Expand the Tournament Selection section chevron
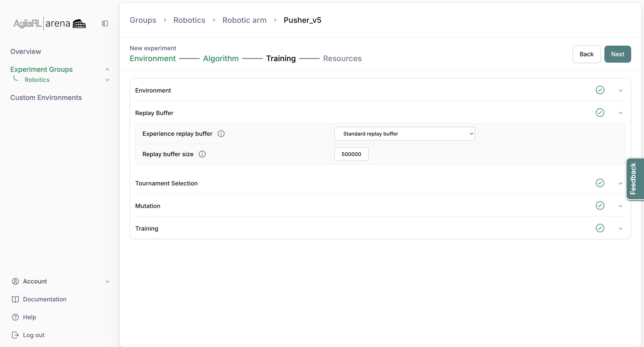This screenshot has width=644, height=347. coord(620,183)
